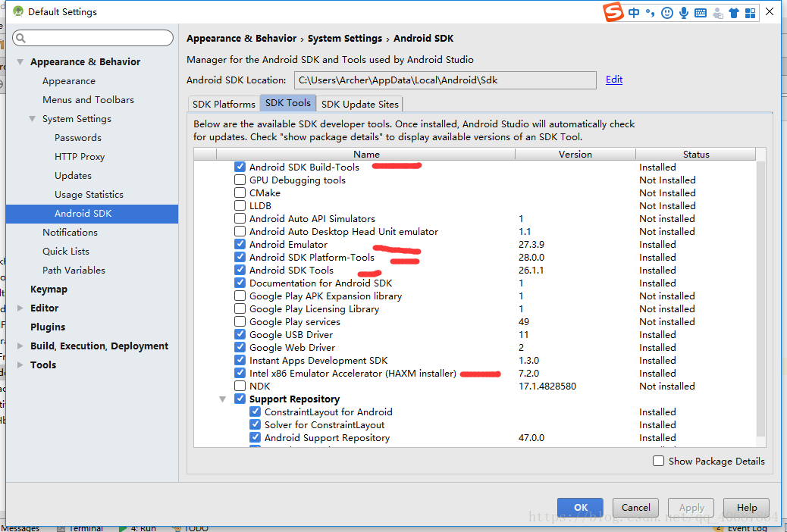Click the Sogou microphone voice input icon
Screen dimensions: 787x532
[684, 13]
